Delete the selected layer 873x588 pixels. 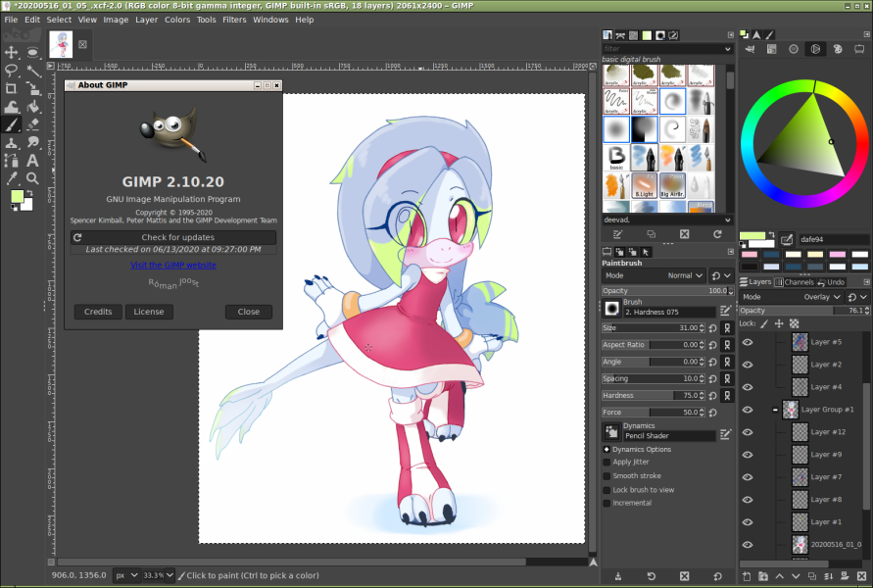click(861, 576)
